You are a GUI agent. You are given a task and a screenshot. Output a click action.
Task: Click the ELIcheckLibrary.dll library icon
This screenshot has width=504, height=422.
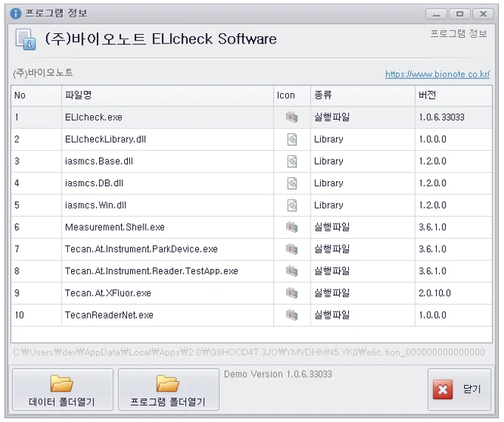[292, 140]
